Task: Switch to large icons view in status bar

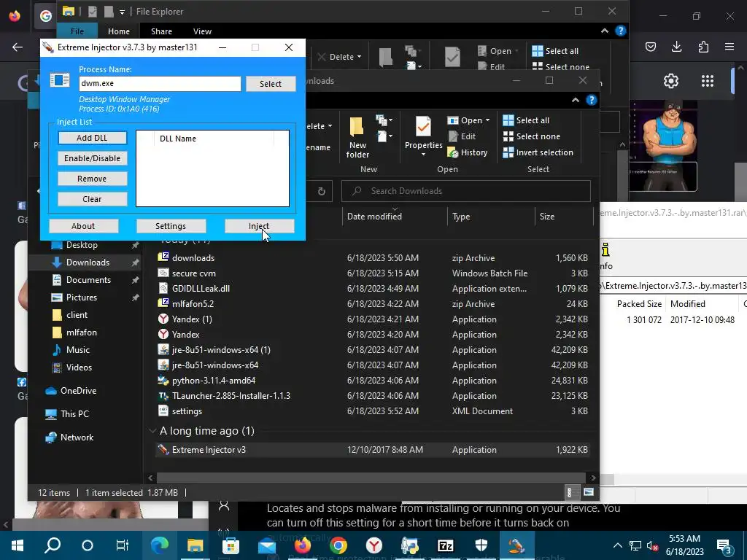Action: click(x=589, y=492)
